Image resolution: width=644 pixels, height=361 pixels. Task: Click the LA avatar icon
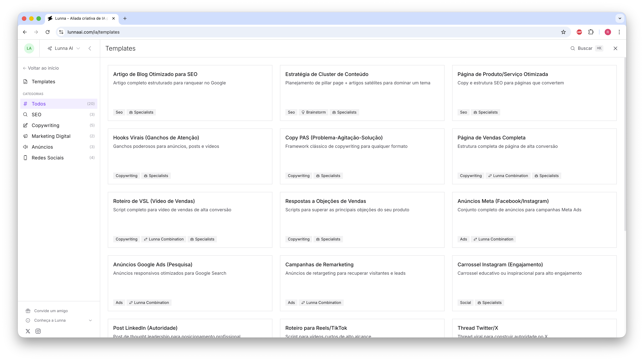pos(29,48)
